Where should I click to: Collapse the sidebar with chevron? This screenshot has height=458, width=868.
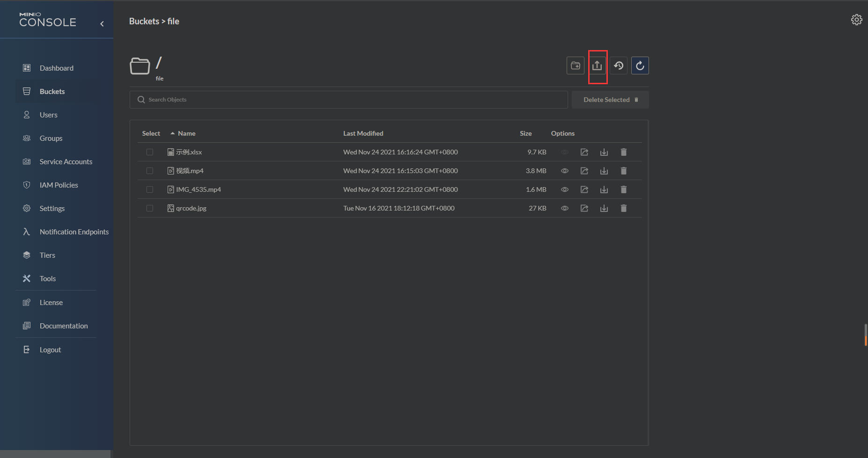click(x=102, y=24)
